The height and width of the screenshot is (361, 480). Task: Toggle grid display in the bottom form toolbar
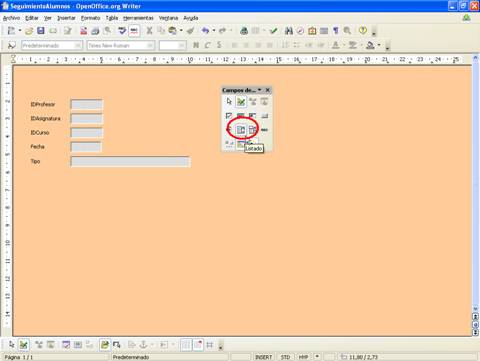(x=186, y=345)
